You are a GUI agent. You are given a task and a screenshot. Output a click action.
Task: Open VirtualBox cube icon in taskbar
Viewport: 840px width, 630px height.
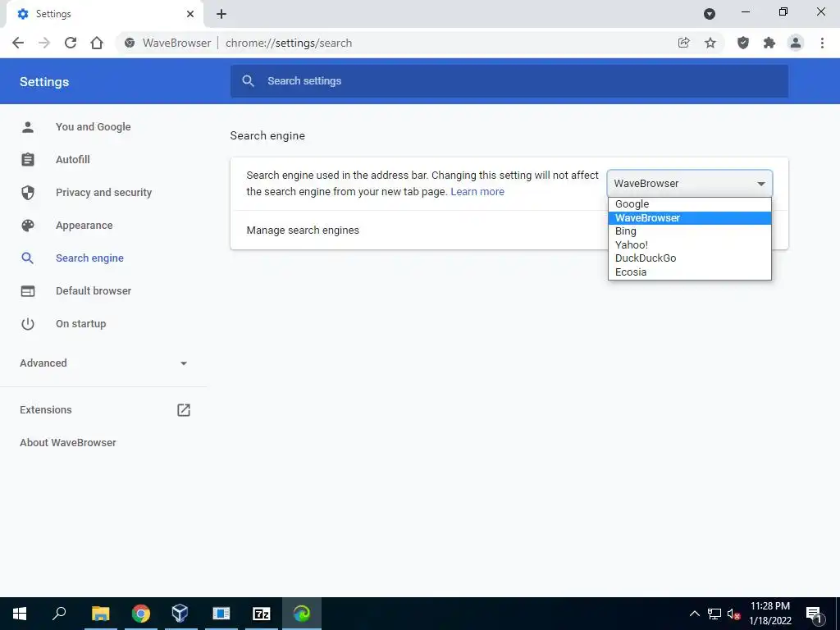click(180, 614)
